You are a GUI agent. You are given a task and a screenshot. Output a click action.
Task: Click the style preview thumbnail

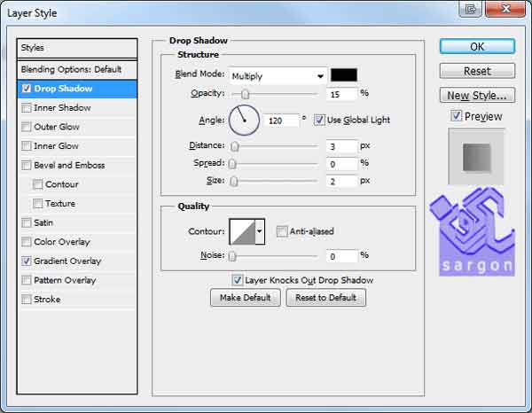(476, 157)
